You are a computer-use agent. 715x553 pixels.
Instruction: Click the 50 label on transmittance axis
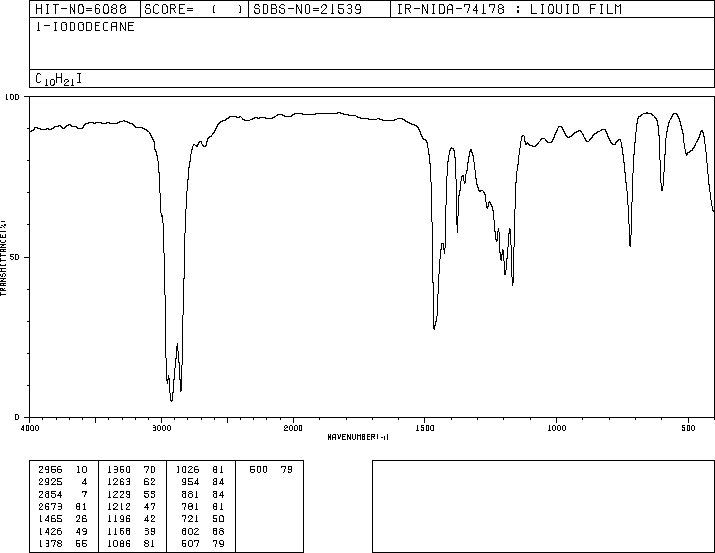click(15, 257)
